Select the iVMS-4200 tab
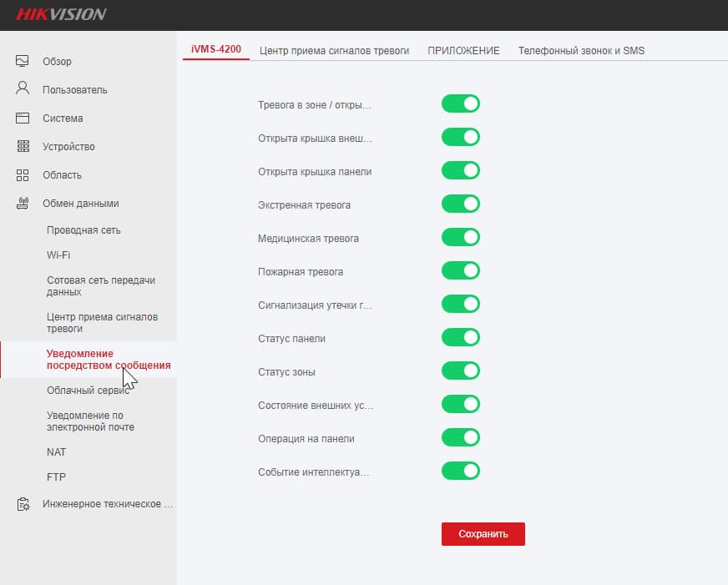The height and width of the screenshot is (585, 728). [x=216, y=49]
